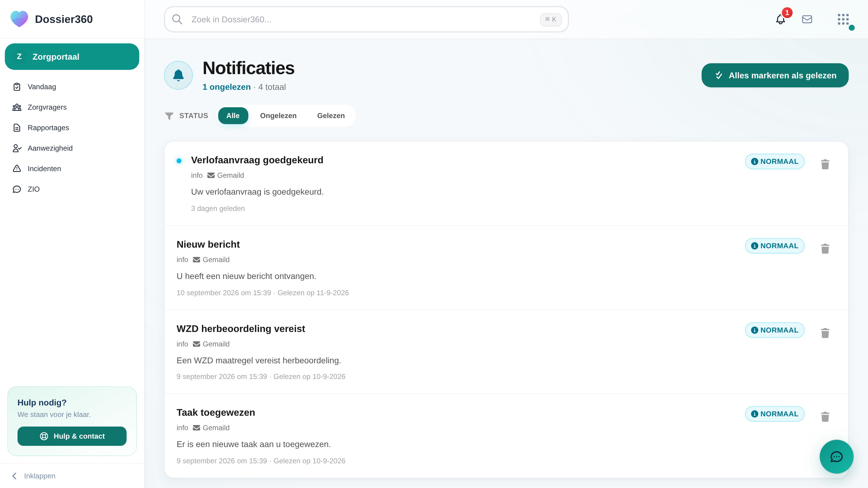Open Rapportages in the sidebar
This screenshot has height=488, width=868.
72,128
